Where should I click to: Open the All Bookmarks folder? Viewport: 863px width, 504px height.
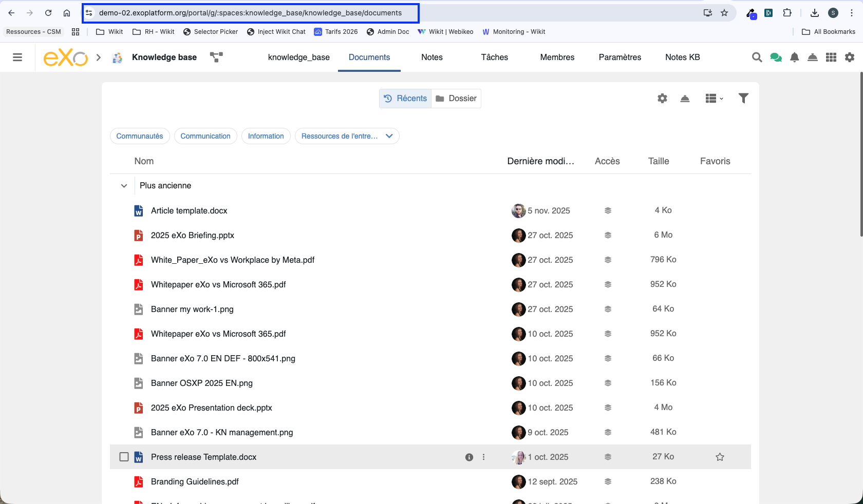pyautogui.click(x=829, y=32)
